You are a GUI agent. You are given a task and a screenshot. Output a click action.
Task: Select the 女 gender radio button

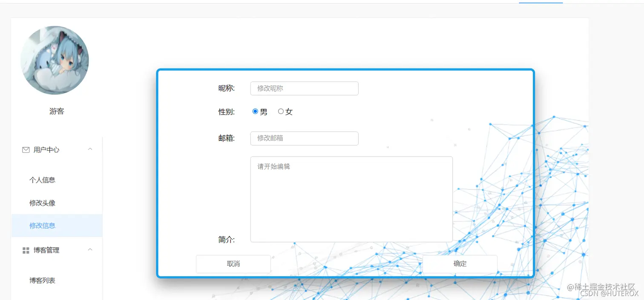[x=281, y=111]
